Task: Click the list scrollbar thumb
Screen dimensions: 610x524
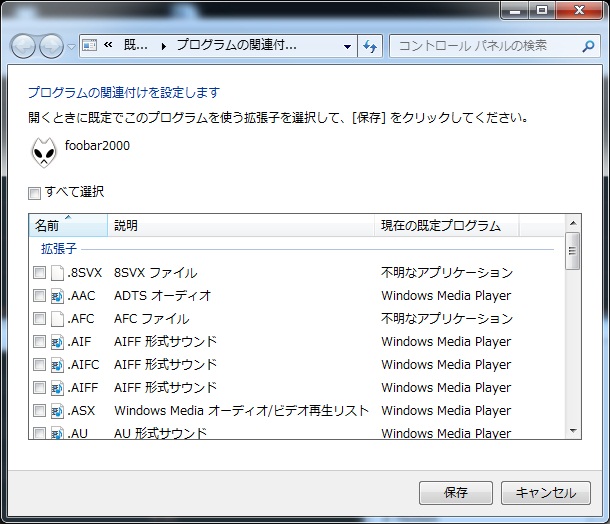Action: (x=573, y=251)
